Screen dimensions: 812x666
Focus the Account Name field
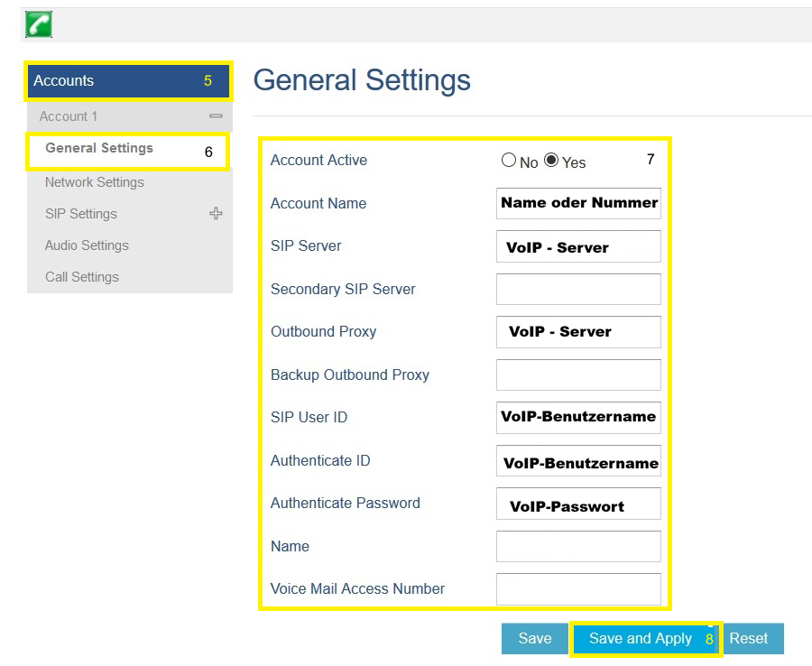(x=578, y=203)
